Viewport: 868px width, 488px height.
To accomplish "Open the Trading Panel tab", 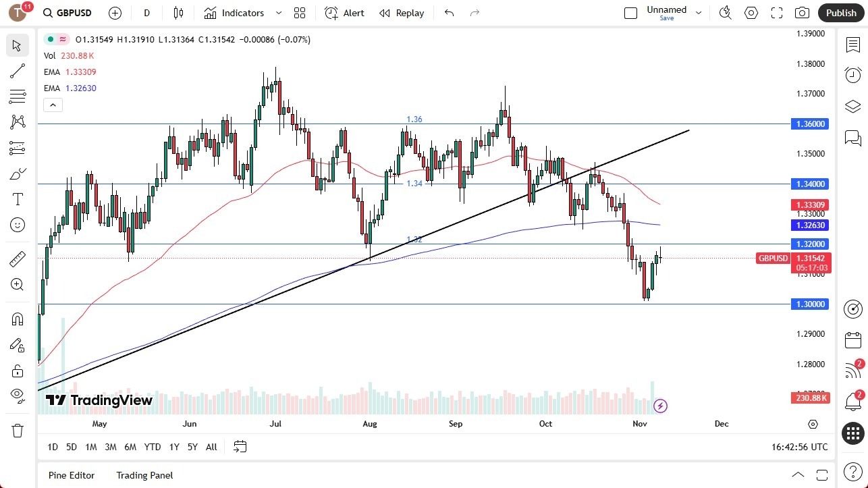I will pos(144,475).
